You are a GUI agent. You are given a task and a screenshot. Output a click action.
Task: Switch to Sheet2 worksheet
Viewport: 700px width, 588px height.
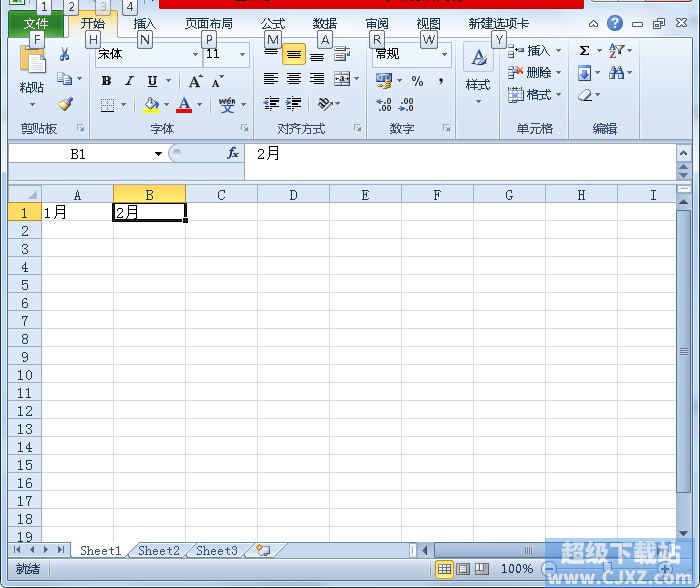coord(158,551)
